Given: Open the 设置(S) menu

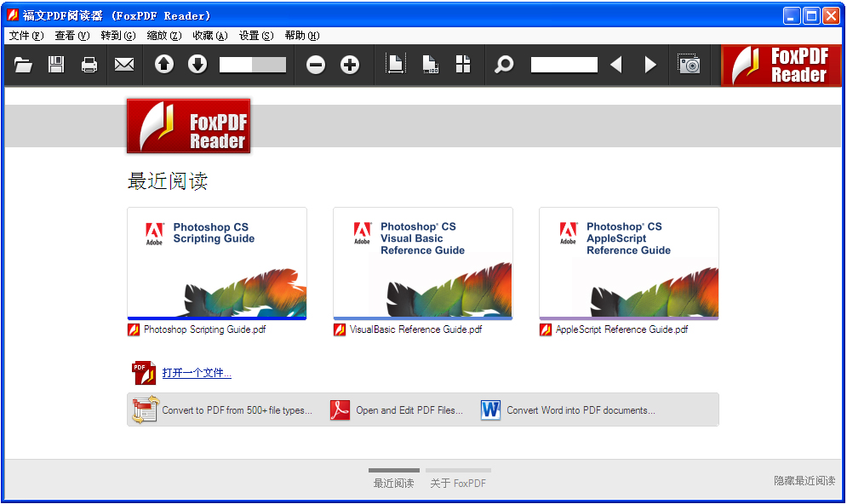Looking at the screenshot, I should tap(256, 36).
